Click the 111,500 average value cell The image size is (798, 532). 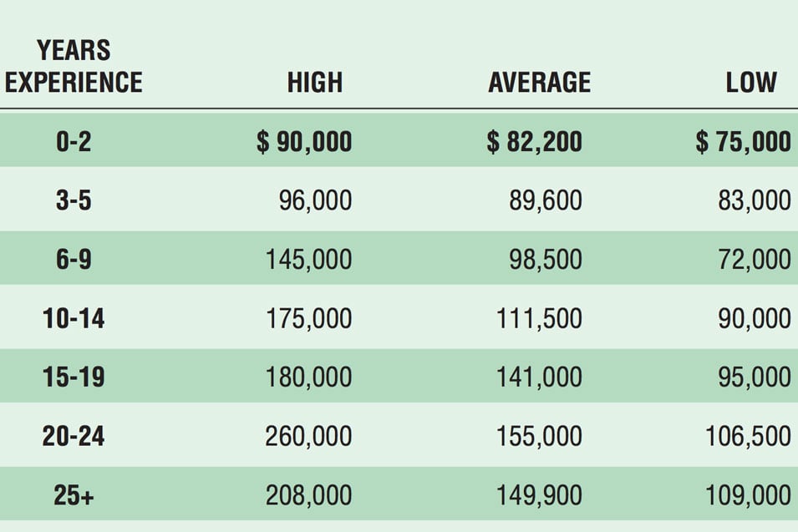[x=540, y=319]
